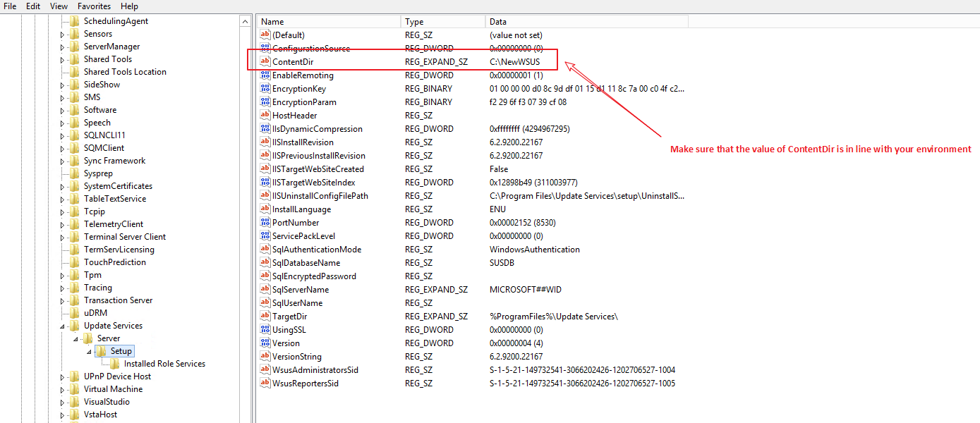The width and height of the screenshot is (980, 423).
Task: Open the File menu
Action: point(10,6)
